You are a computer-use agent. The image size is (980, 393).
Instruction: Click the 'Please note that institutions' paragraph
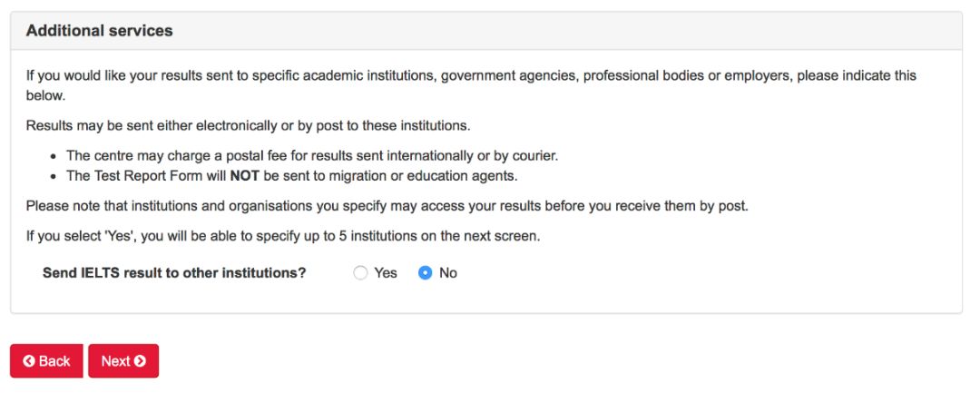pos(387,206)
